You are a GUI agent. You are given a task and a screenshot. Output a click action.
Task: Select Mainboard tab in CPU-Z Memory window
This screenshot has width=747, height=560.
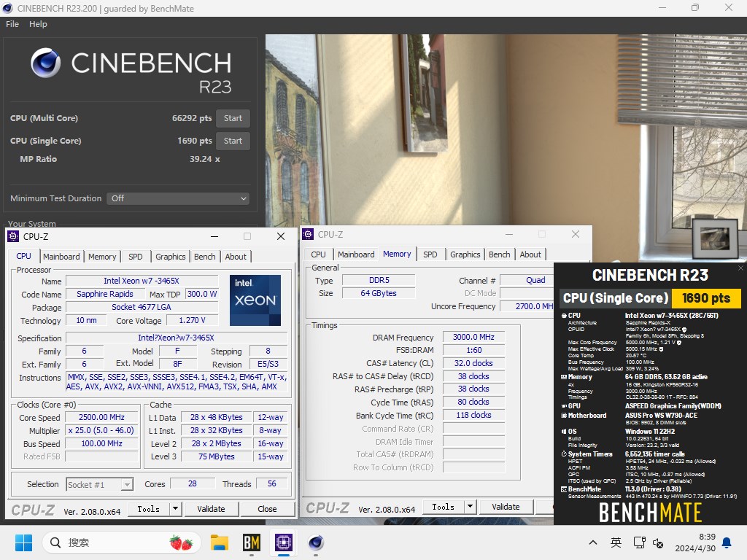point(356,254)
